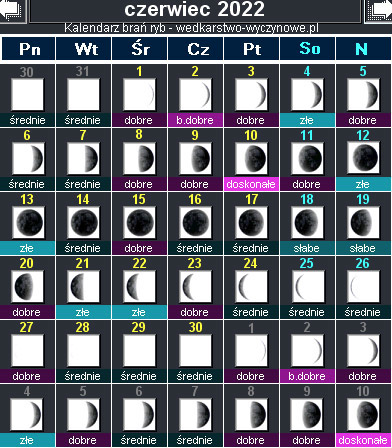Select the N weekday header

363,49
